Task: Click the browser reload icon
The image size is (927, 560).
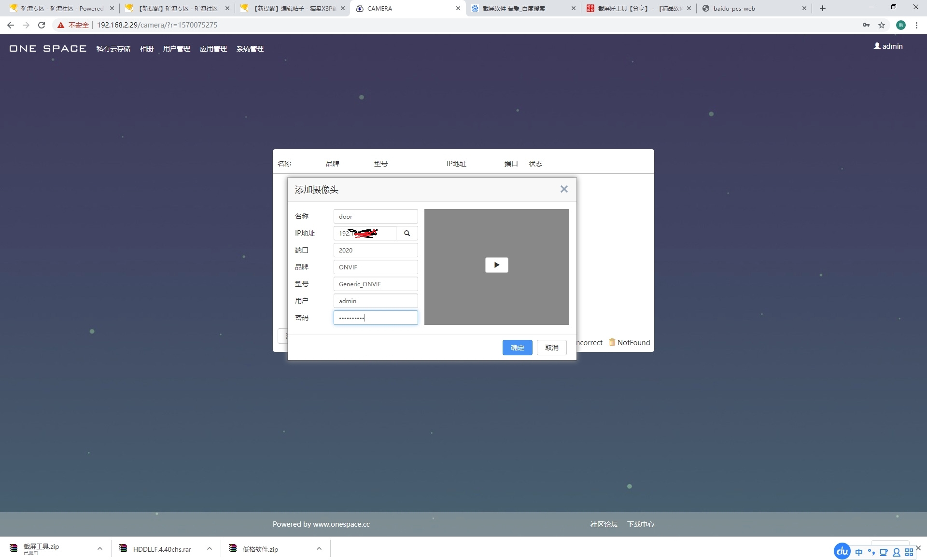Action: pos(42,25)
